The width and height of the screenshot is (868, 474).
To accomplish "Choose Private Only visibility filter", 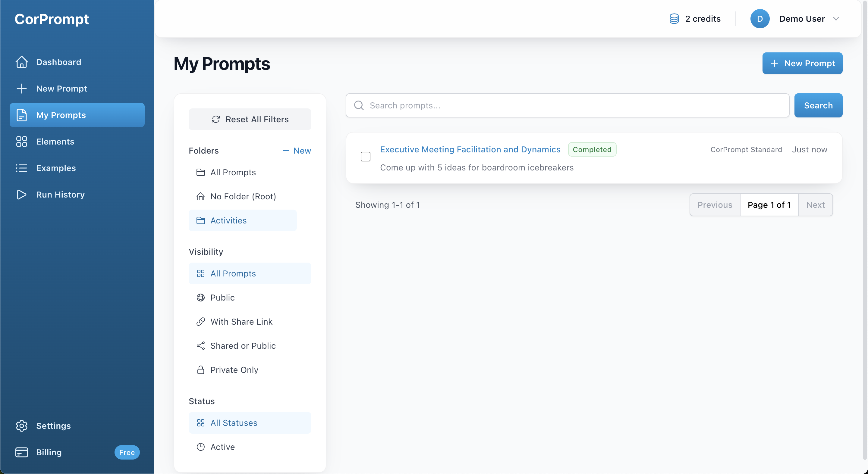I will pyautogui.click(x=234, y=370).
